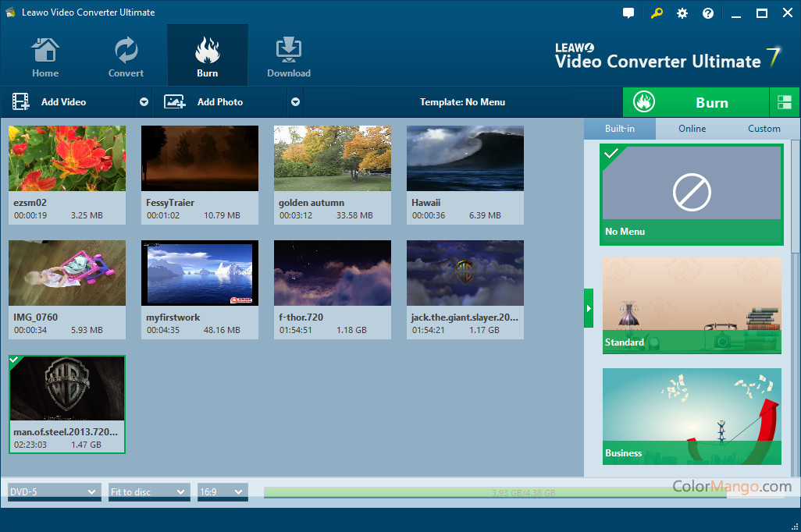Switch to the Custom templates tab

click(x=764, y=129)
